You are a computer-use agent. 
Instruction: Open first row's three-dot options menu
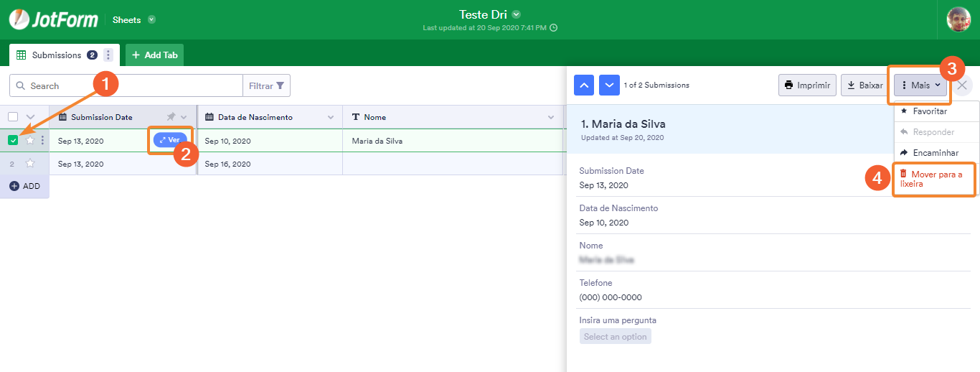[42, 141]
